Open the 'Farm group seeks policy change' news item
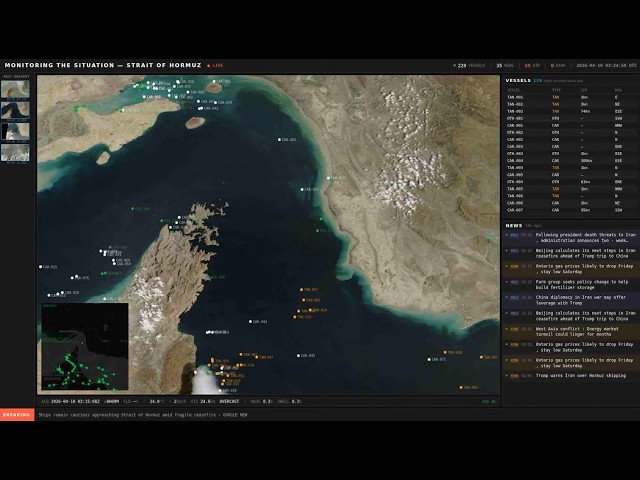The width and height of the screenshot is (640, 480). coord(571,284)
